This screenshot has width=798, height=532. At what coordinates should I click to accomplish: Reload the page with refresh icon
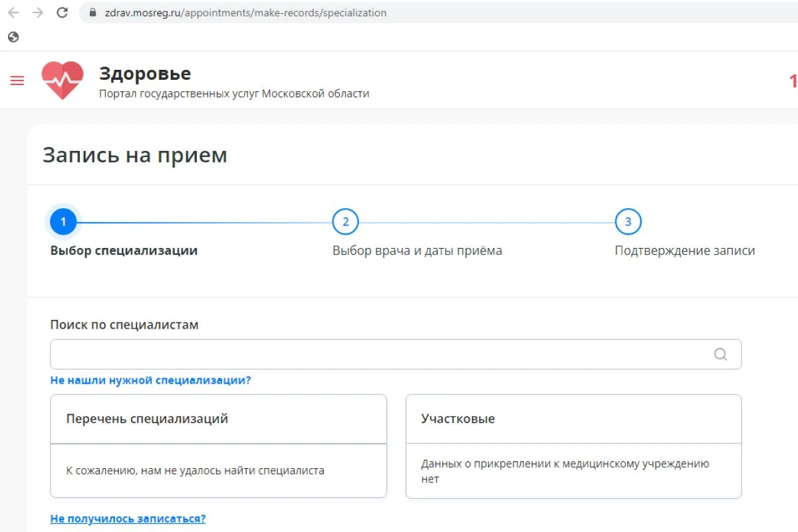pyautogui.click(x=63, y=13)
